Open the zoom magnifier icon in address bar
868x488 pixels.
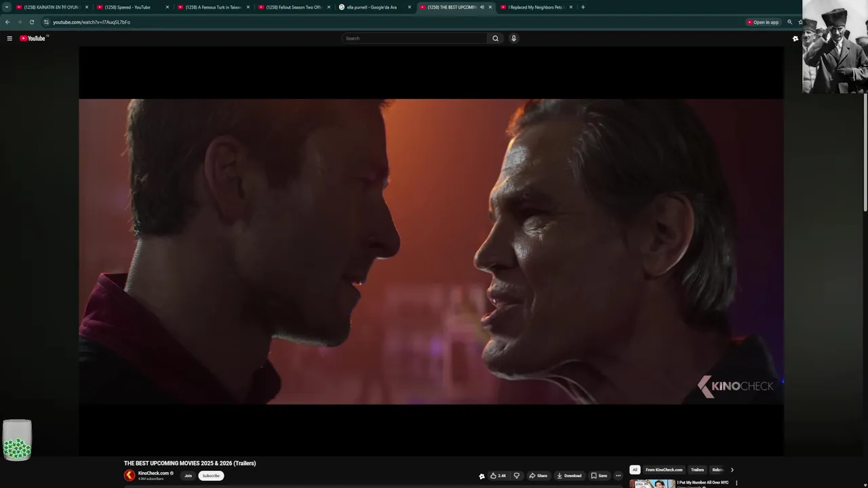click(789, 22)
